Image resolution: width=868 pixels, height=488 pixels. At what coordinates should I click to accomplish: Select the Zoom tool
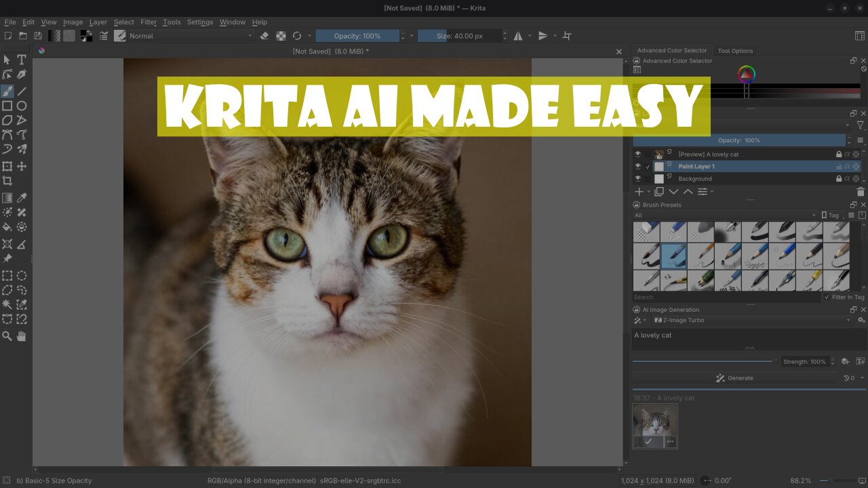pos(7,336)
